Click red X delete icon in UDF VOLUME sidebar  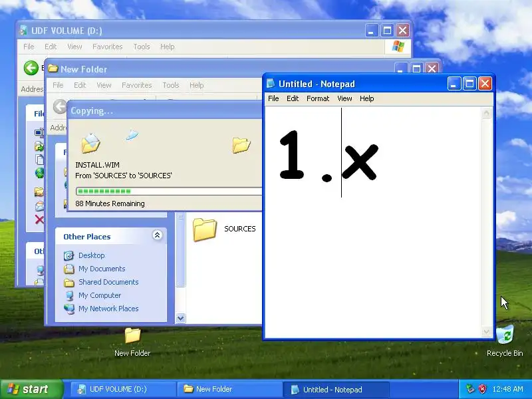[39, 219]
